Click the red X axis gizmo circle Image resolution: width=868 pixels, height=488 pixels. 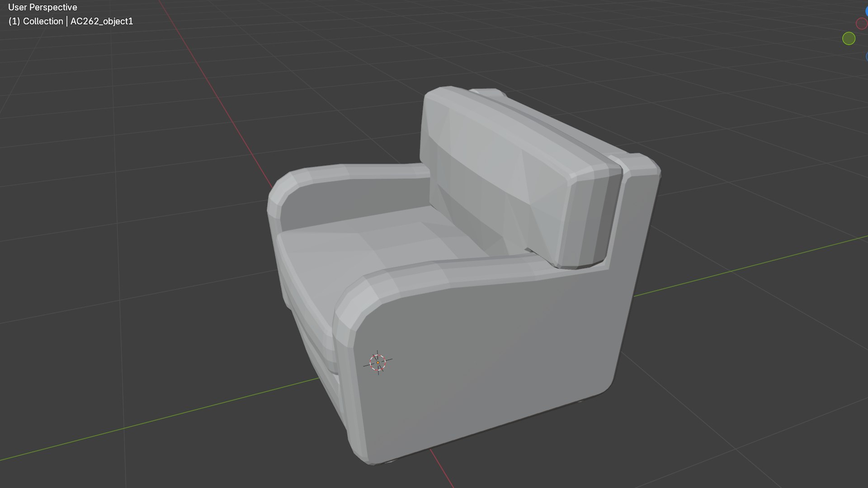[862, 23]
